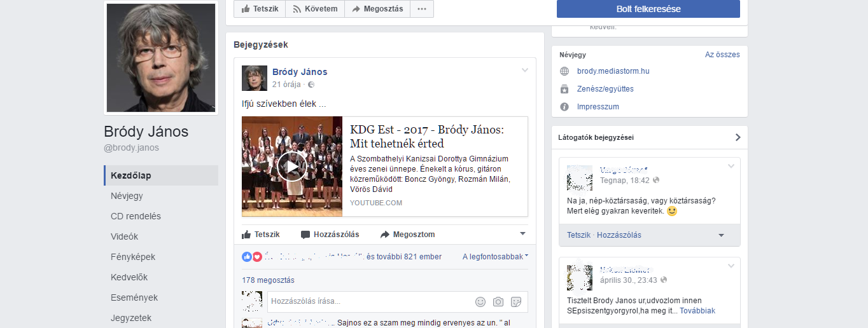Click the Hozzászólás írása comment field
Image resolution: width=868 pixels, height=328 pixels.
[369, 302]
